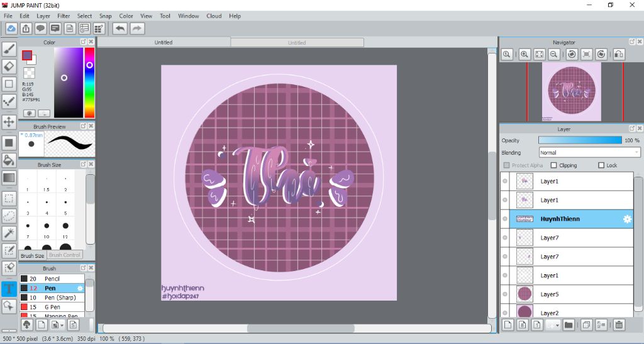The width and height of the screenshot is (644, 344).
Task: Click the cloud save icon in toolbar
Action: pyautogui.click(x=11, y=28)
